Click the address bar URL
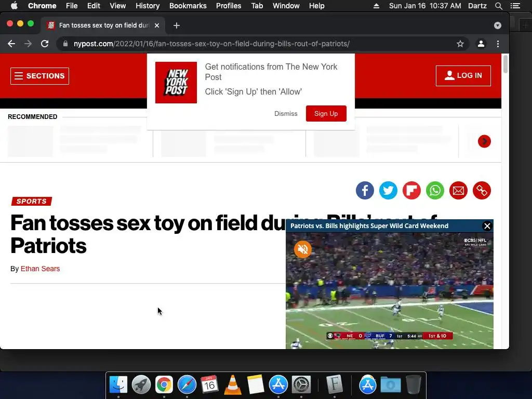Image resolution: width=532 pixels, height=399 pixels. [211, 44]
